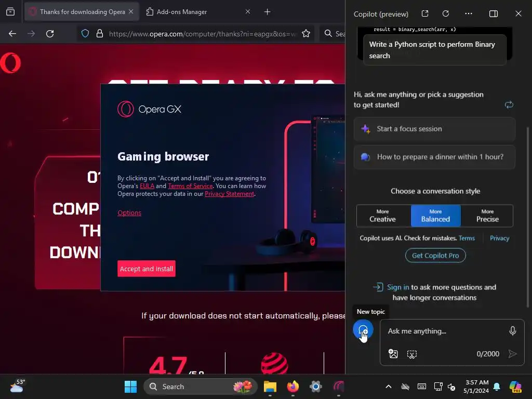This screenshot has height=399, width=532.
Task: Open Copilot Terms link
Action: click(467, 238)
